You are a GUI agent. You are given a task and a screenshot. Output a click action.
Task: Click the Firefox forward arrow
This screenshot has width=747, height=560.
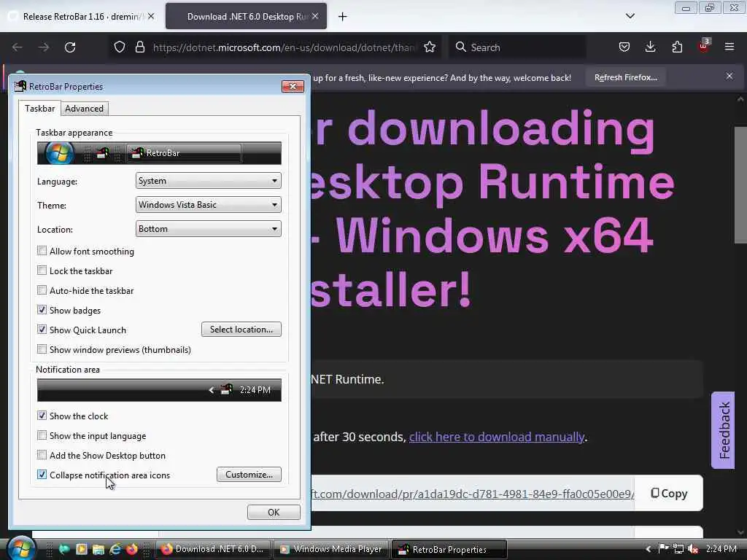click(x=43, y=47)
